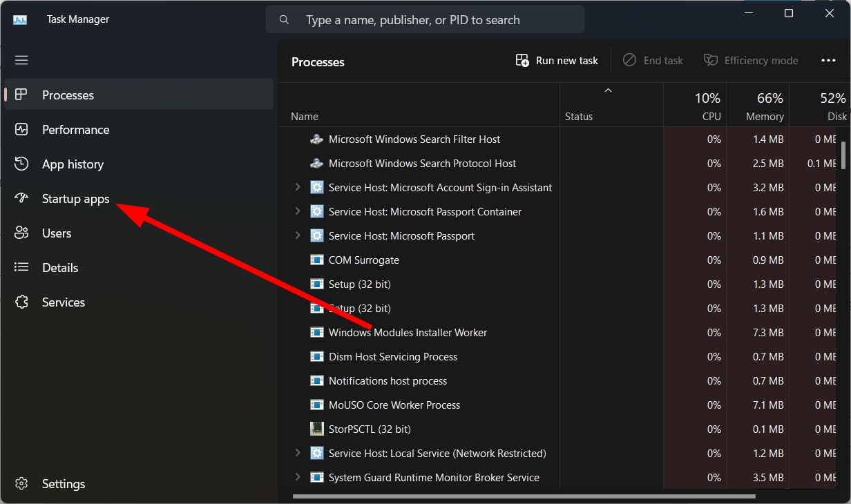Click the Details list icon
This screenshot has height=504, width=851.
pos(21,267)
